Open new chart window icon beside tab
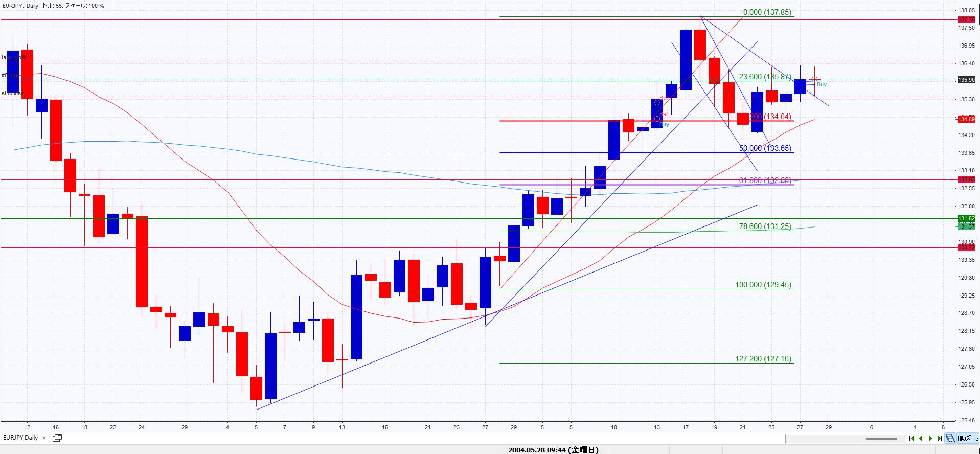 (x=57, y=438)
